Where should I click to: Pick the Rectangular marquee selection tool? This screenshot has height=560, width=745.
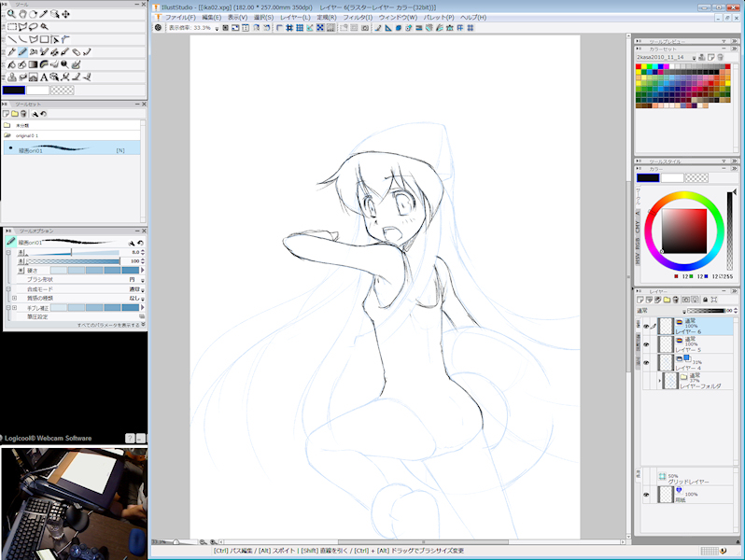(x=10, y=26)
